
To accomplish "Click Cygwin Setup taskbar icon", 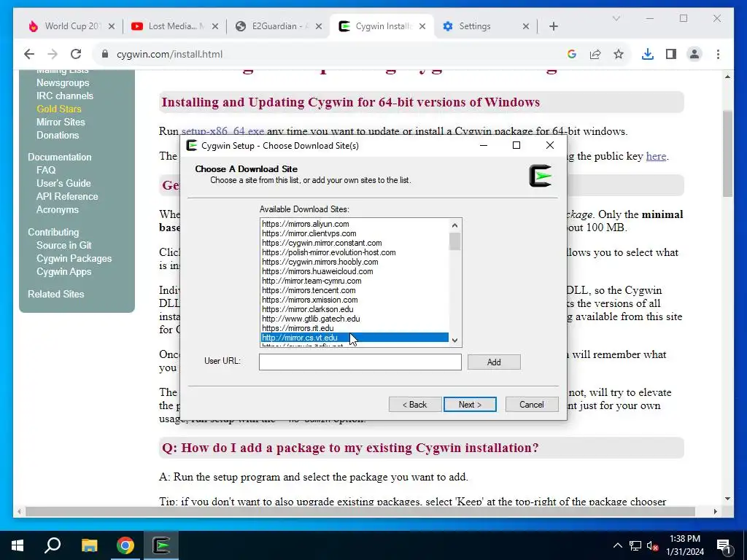I will click(x=161, y=545).
